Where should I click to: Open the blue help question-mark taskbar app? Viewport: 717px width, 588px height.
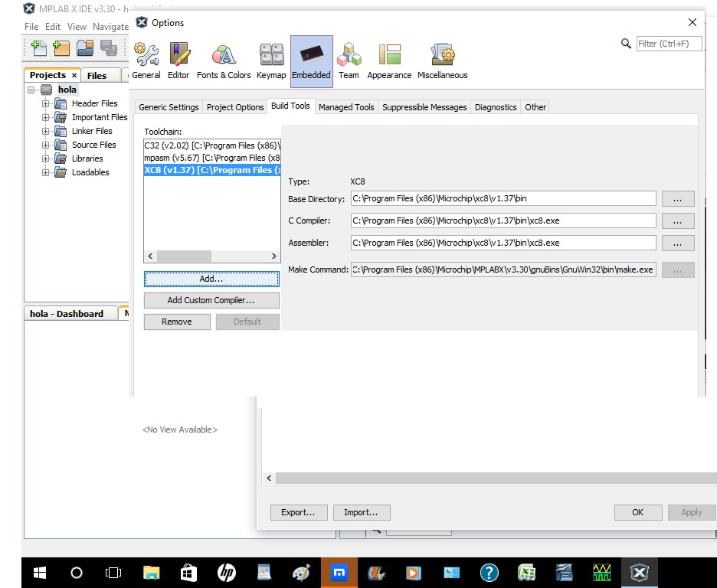point(489,573)
